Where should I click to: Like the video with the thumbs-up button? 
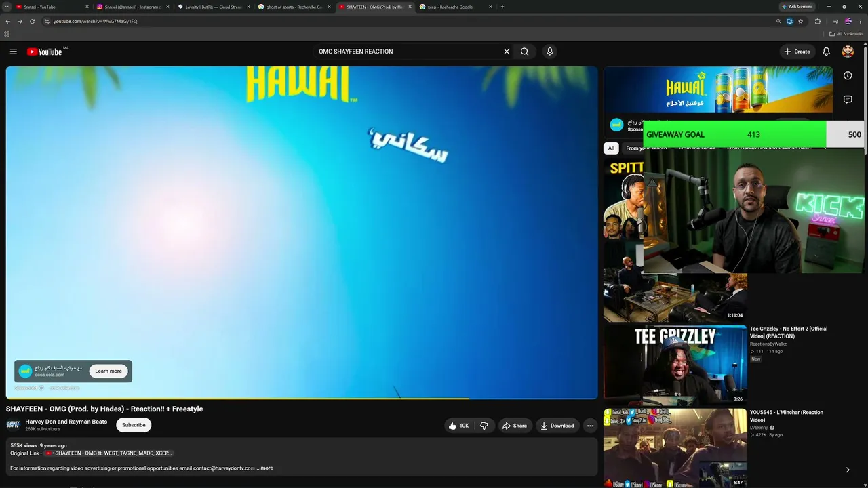pos(458,426)
